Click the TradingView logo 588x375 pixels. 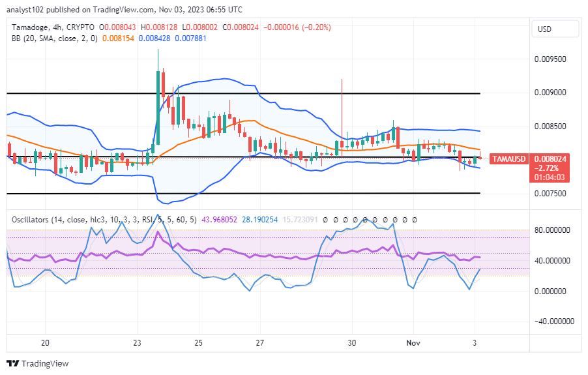point(38,363)
